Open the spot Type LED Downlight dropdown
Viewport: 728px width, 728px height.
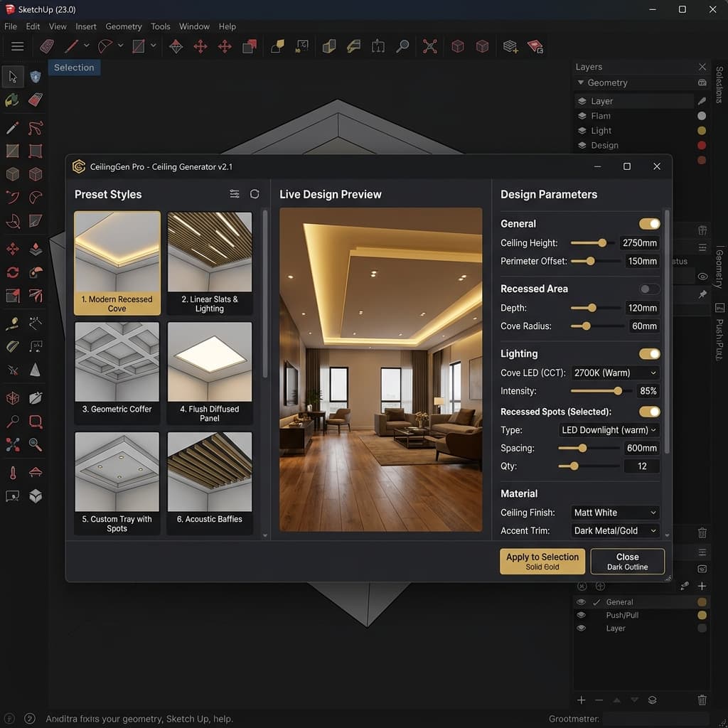coord(609,430)
